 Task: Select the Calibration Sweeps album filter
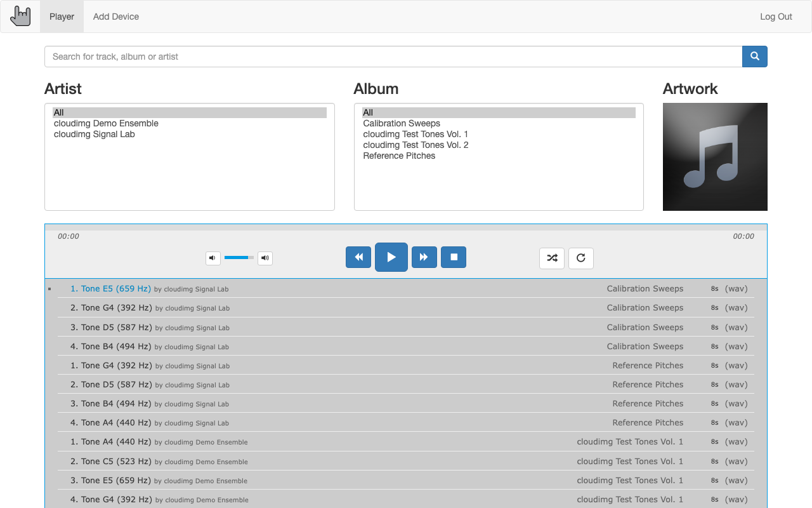pos(499,123)
